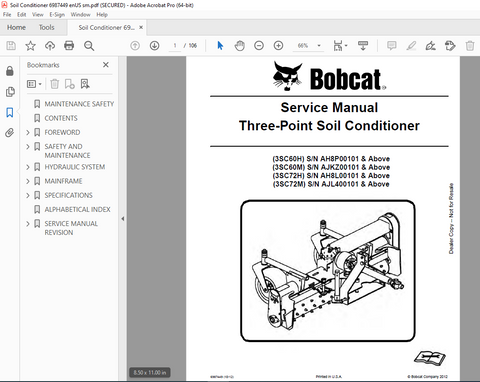Screen dimensions: 480x382
Task: Select the MAINFRAME bookmark label
Action: (x=63, y=181)
